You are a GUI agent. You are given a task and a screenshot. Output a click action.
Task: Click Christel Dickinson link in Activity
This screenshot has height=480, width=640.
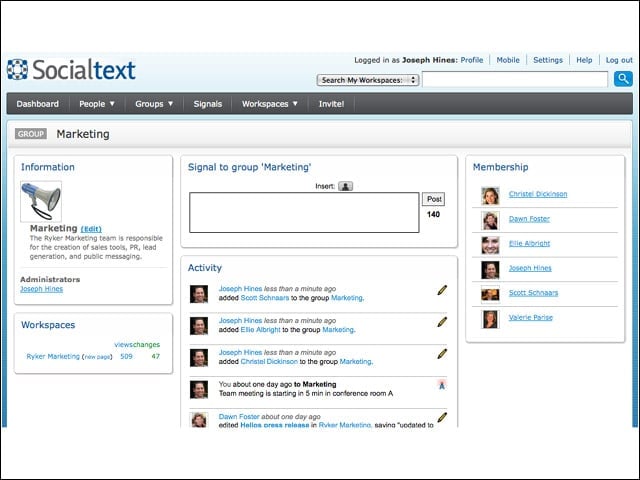point(269,362)
